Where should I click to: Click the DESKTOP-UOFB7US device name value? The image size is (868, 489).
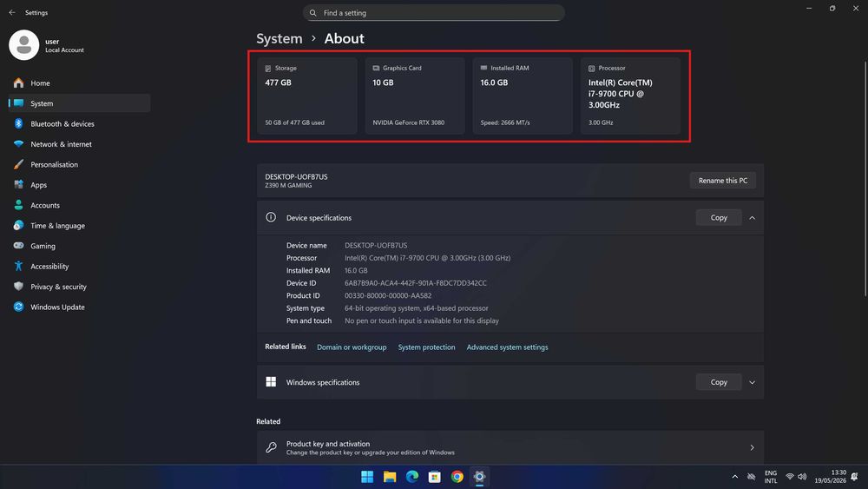[376, 245]
